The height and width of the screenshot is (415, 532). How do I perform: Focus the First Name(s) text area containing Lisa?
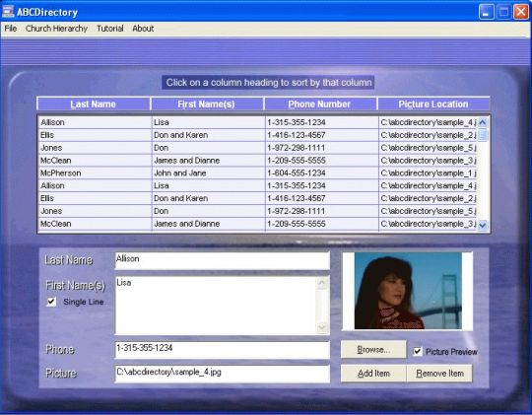[x=216, y=306]
